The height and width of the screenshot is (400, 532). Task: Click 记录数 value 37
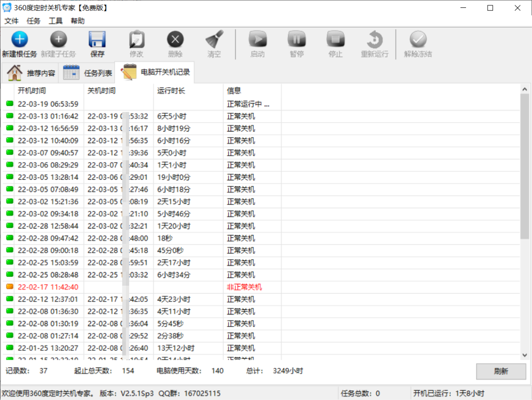pos(43,371)
